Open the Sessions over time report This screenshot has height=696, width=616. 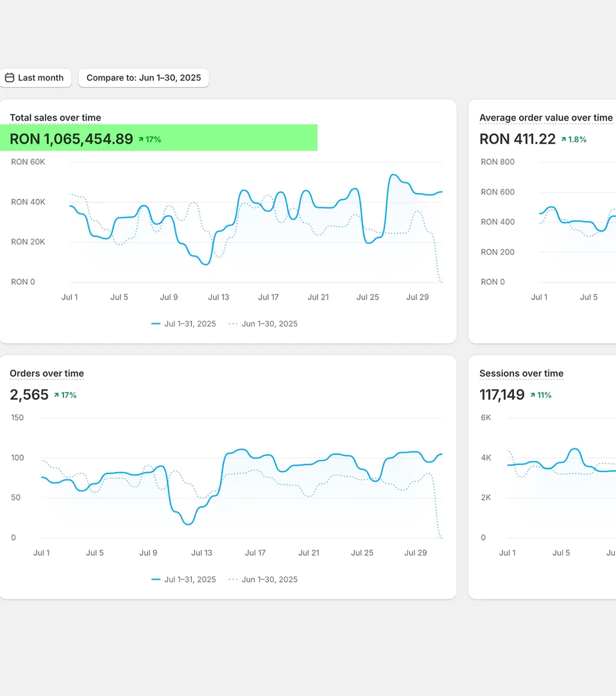522,373
